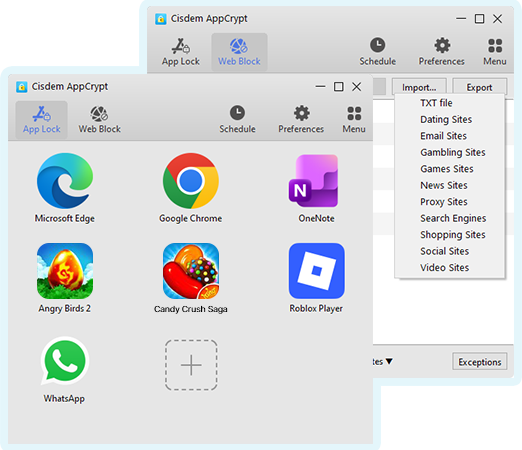
Task: Select the WhatsApp app icon
Action: pyautogui.click(x=65, y=361)
